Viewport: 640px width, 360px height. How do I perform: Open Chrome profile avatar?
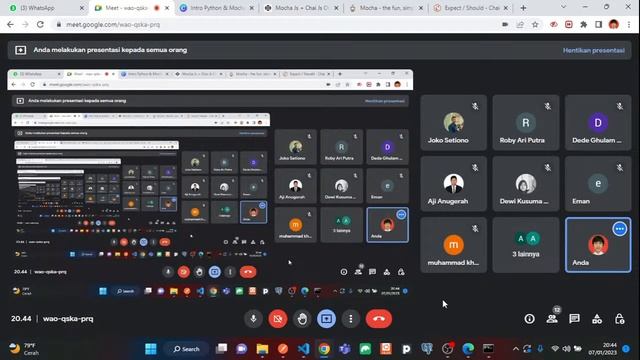(613, 24)
